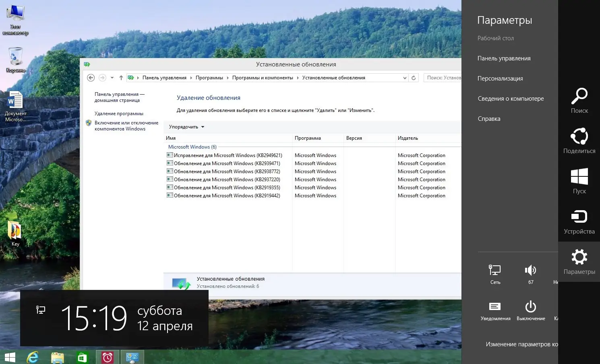Screen dimensions: 600x364
Task: Open Включение или отключение компонентов Windows
Action: coord(126,126)
